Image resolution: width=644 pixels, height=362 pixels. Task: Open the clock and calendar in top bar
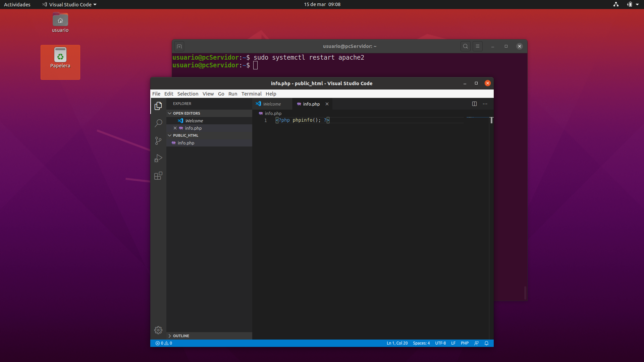pyautogui.click(x=322, y=4)
